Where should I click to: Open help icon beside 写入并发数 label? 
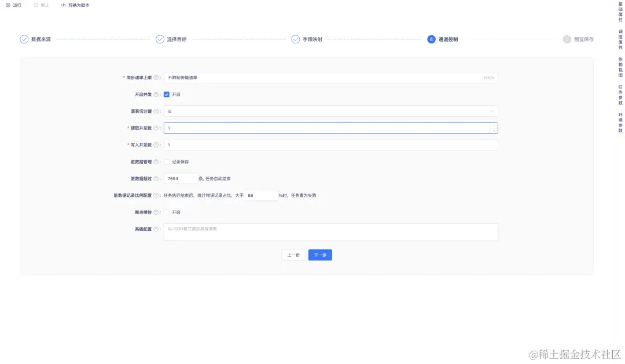click(156, 145)
